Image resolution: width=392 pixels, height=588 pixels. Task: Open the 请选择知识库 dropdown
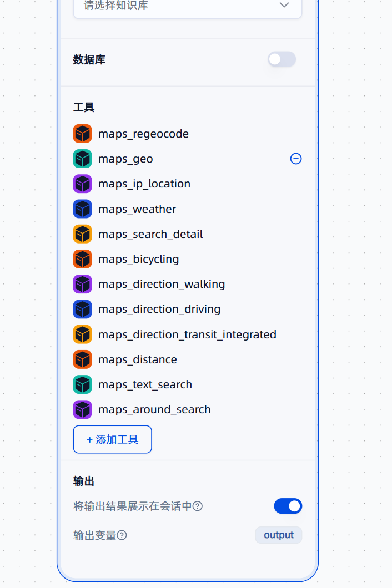point(188,6)
